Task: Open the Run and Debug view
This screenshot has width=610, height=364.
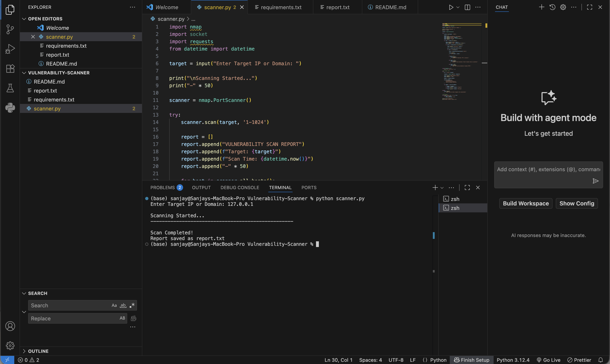Action: coord(10,49)
